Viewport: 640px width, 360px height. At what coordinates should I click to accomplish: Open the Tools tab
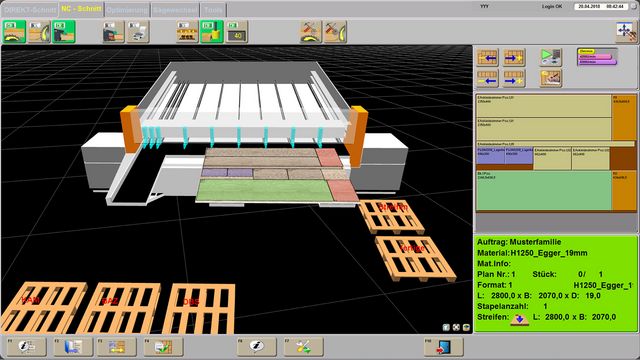tap(213, 10)
